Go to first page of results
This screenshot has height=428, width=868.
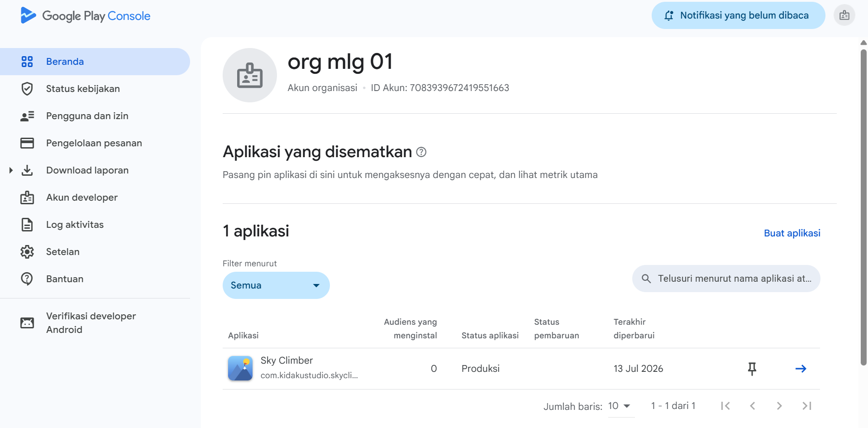click(725, 406)
